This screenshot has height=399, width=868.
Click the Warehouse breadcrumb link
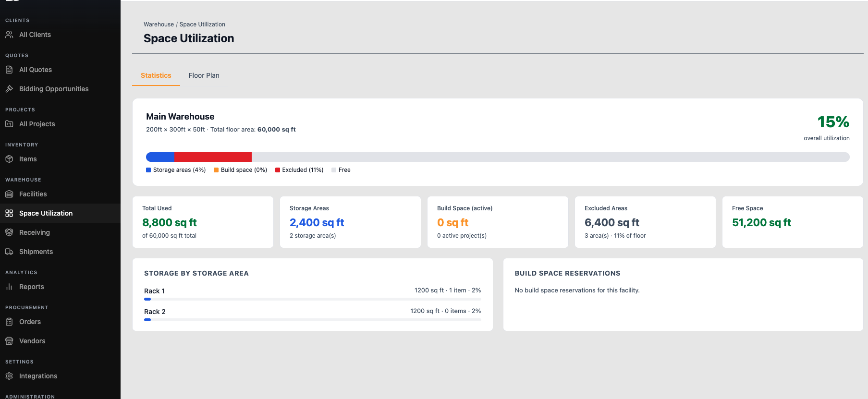pyautogui.click(x=159, y=24)
